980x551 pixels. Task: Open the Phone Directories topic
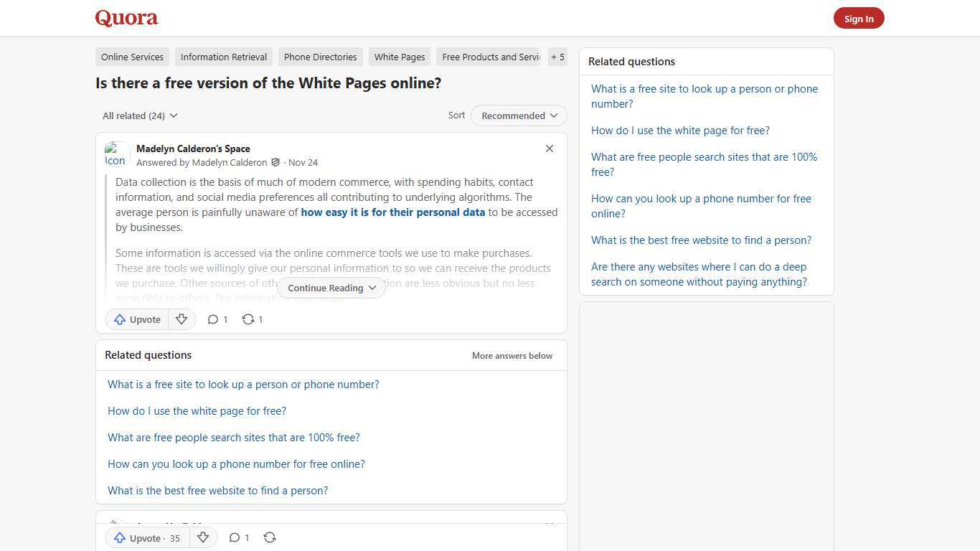(320, 57)
